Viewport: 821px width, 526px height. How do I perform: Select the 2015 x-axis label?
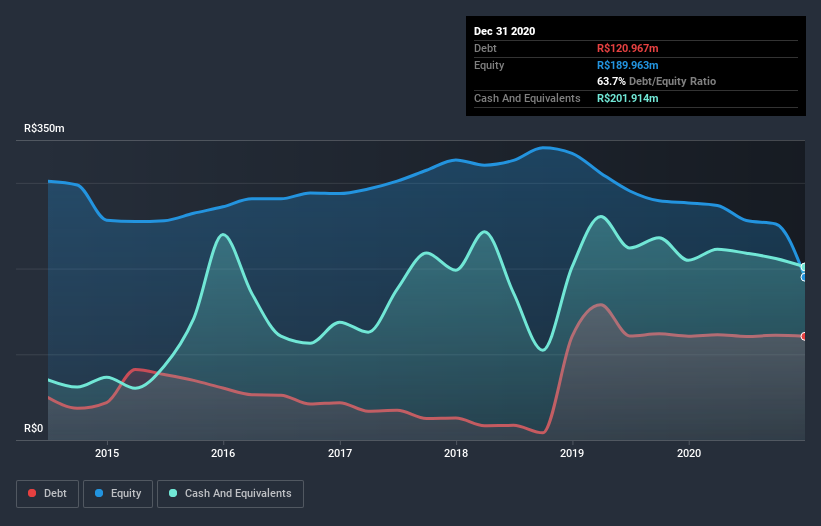[x=107, y=453]
